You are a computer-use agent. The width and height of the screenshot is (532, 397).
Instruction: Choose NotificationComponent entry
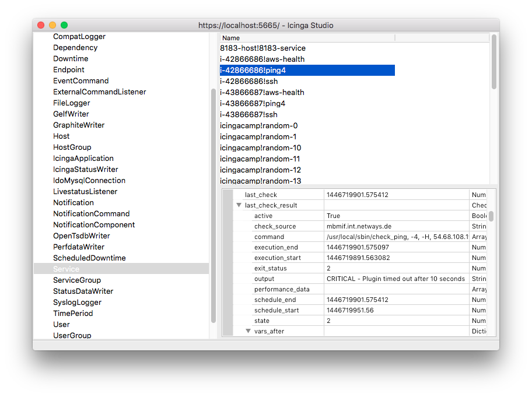(94, 225)
